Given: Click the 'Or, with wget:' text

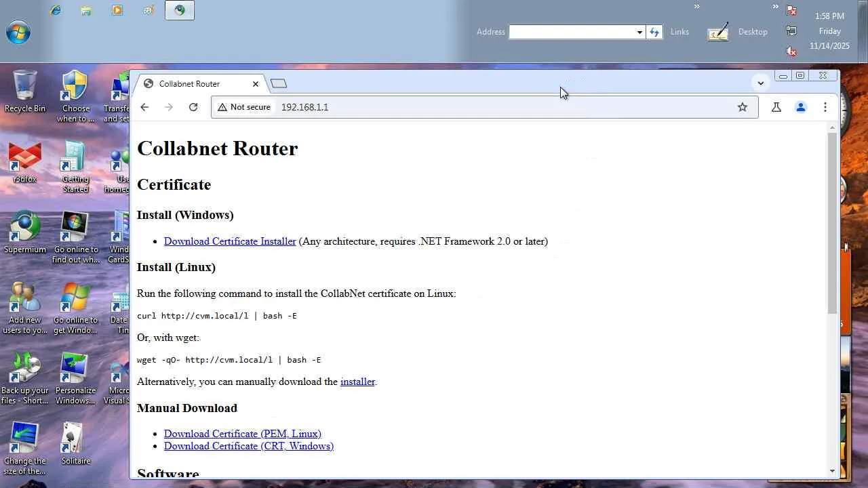Looking at the screenshot, I should [168, 338].
